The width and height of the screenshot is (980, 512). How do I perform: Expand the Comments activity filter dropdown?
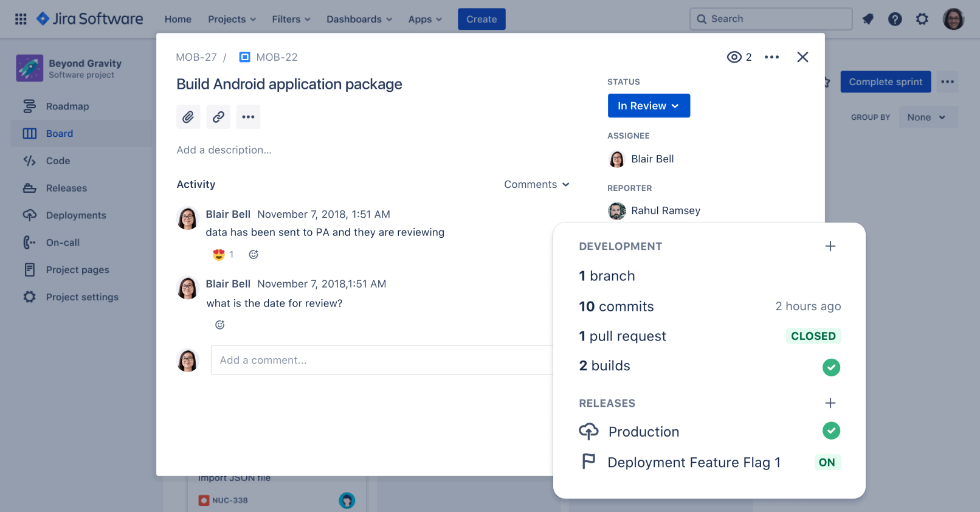pos(536,184)
